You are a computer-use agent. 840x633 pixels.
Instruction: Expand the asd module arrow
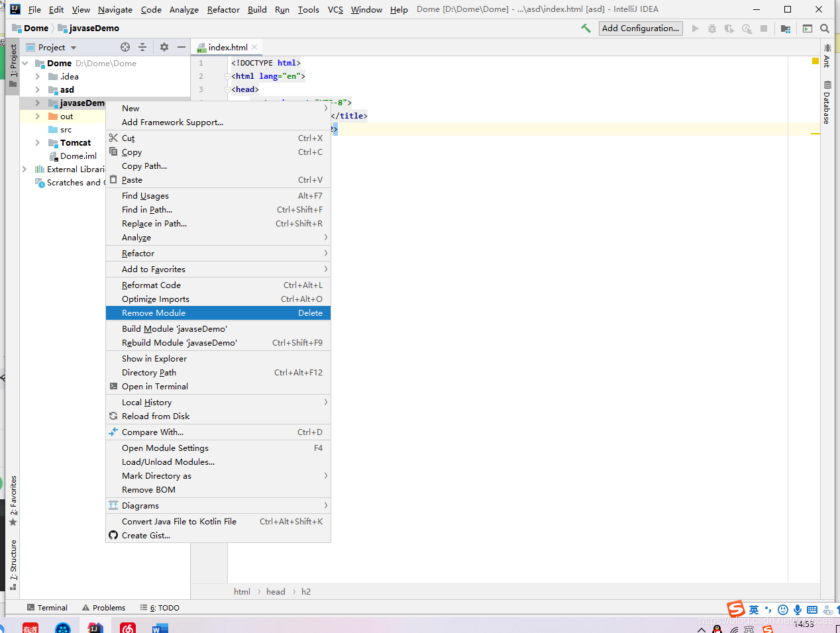[x=38, y=90]
